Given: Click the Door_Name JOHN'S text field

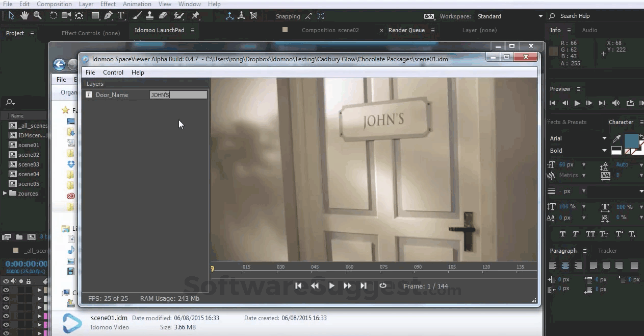Looking at the screenshot, I should [x=177, y=94].
